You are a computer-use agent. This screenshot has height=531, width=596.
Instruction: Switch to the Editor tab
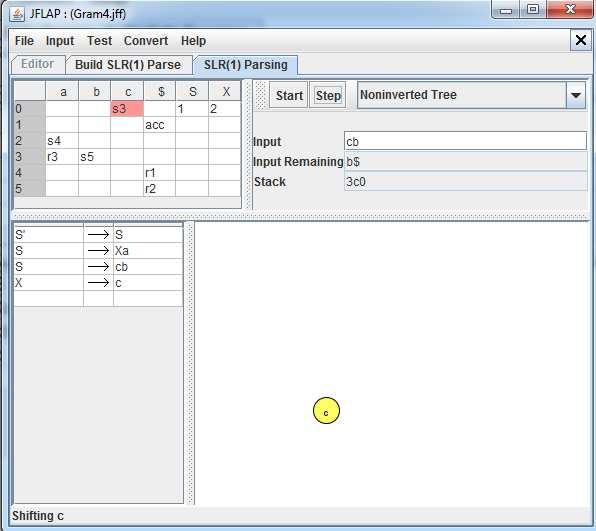click(x=38, y=64)
